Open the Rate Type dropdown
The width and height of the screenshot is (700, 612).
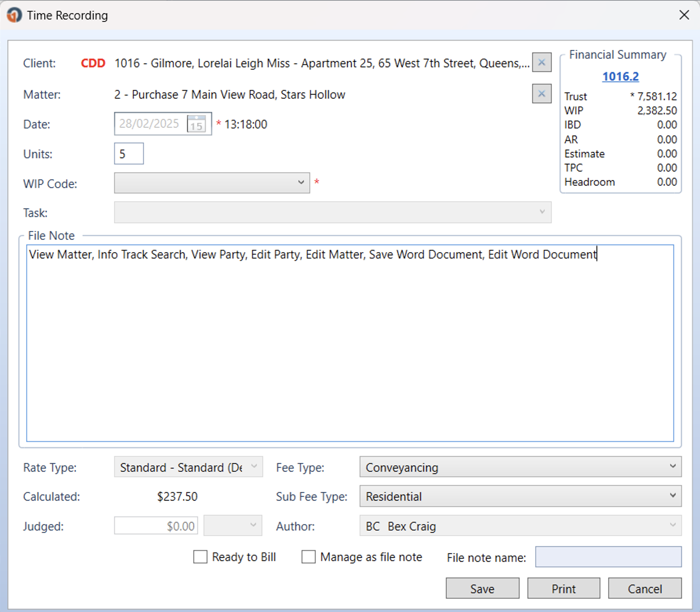[x=189, y=467]
